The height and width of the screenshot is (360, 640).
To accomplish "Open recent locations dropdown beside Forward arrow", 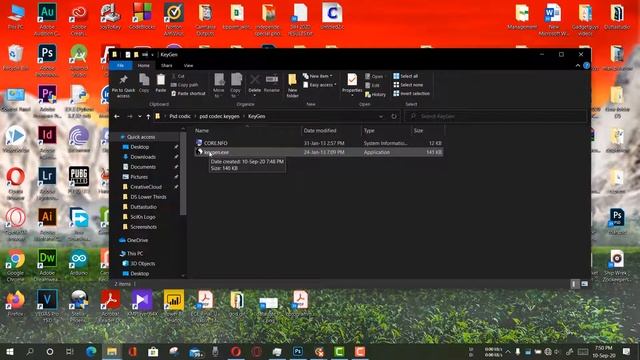I will click(x=140, y=116).
